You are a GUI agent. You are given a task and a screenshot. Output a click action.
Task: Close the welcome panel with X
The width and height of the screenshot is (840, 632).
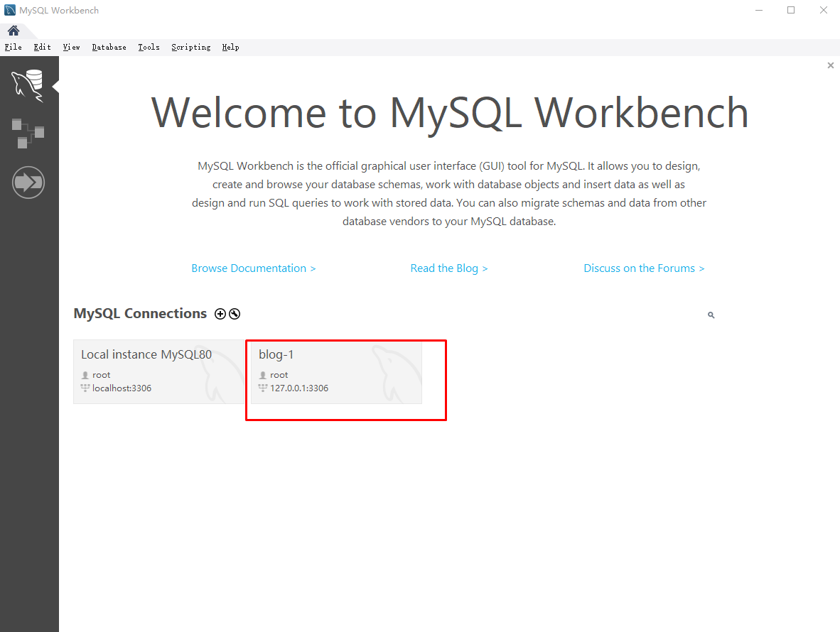830,65
